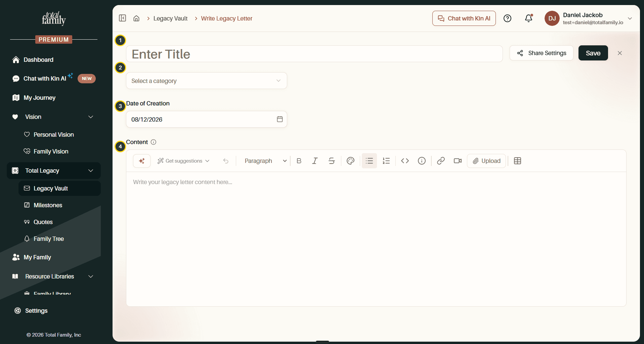644x344 pixels.
Task: Toggle bold formatting
Action: pyautogui.click(x=299, y=161)
